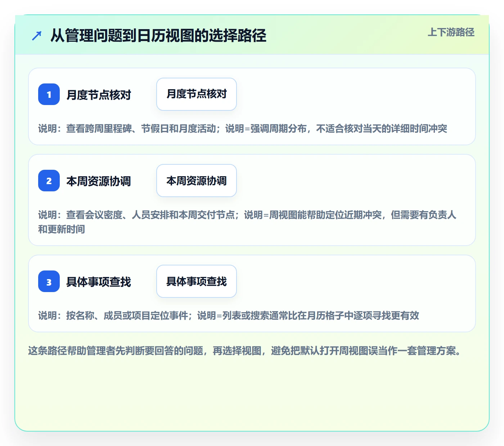Click the 本周资源协调 heading next to badge 2
This screenshot has width=504, height=446.
click(x=99, y=181)
